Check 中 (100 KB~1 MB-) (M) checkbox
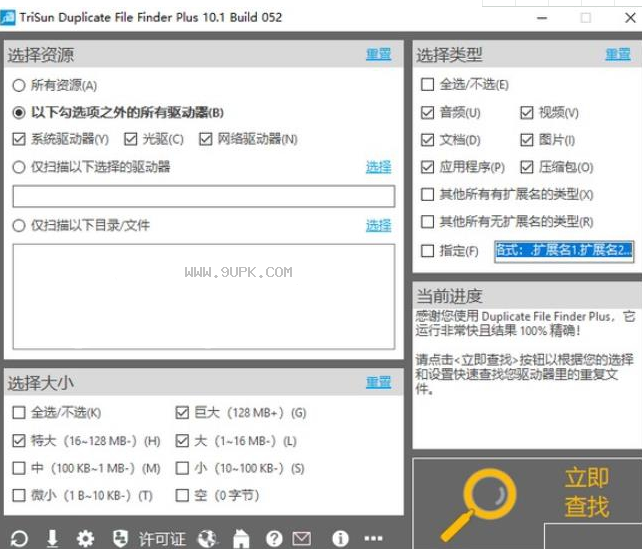The width and height of the screenshot is (642, 549). [19, 468]
